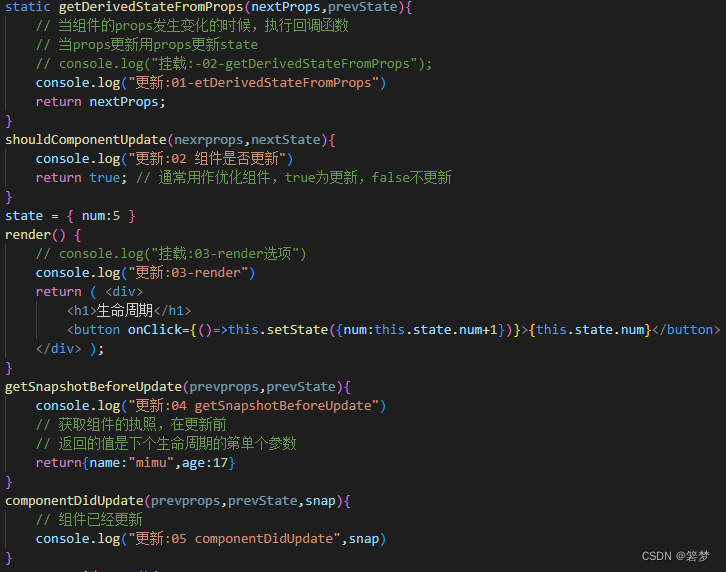Click the static keyword
Viewport: 726px width, 572px height.
pyautogui.click(x=28, y=7)
